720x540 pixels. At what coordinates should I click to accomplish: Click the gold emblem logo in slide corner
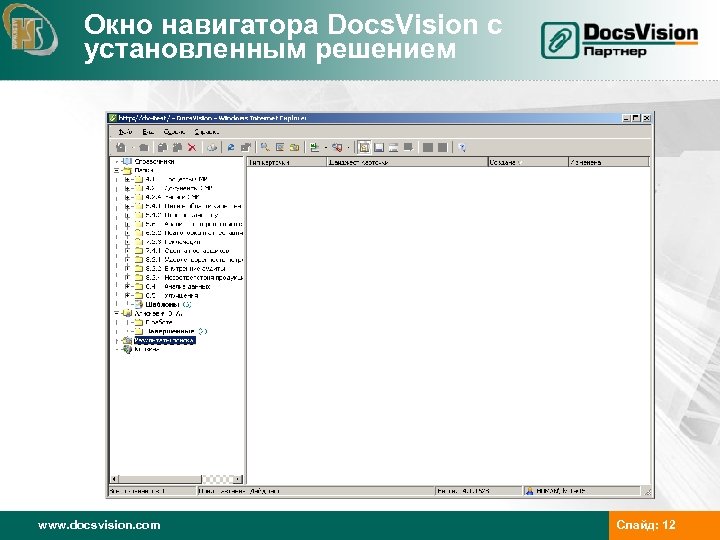[29, 28]
